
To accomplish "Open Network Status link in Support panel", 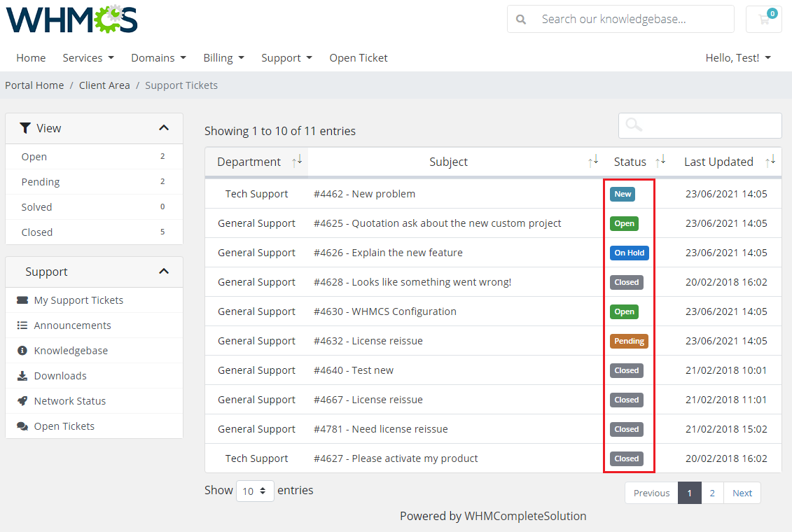I will point(70,401).
